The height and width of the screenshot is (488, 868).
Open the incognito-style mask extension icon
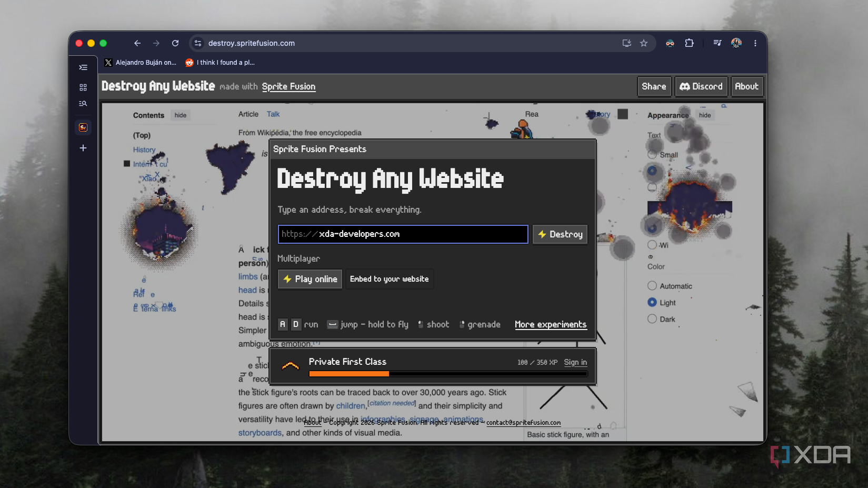coord(670,43)
